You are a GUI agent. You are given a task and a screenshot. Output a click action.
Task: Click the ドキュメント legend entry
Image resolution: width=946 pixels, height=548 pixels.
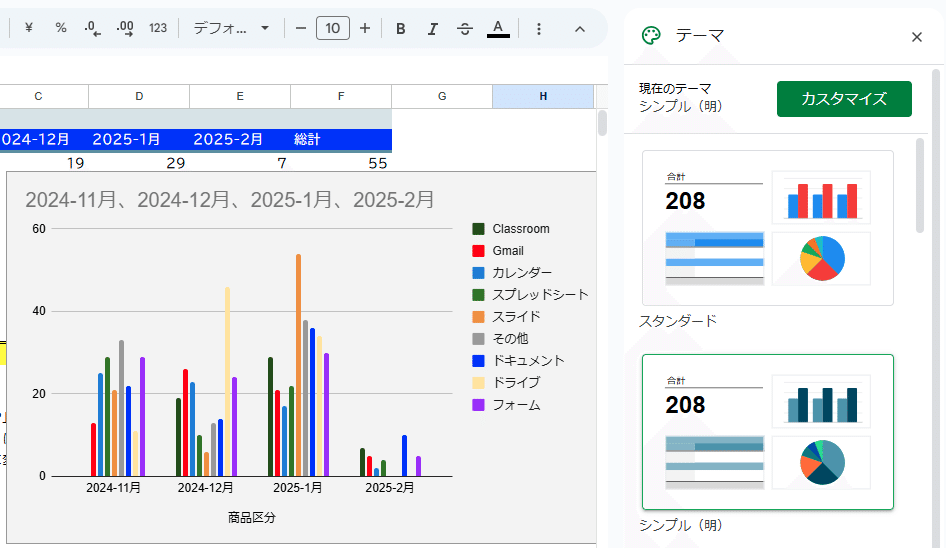(x=518, y=361)
